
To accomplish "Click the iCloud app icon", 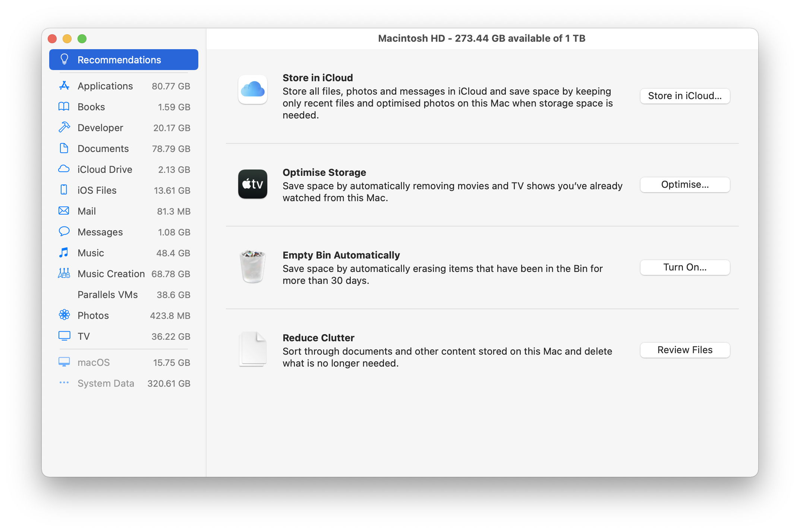I will click(x=253, y=90).
